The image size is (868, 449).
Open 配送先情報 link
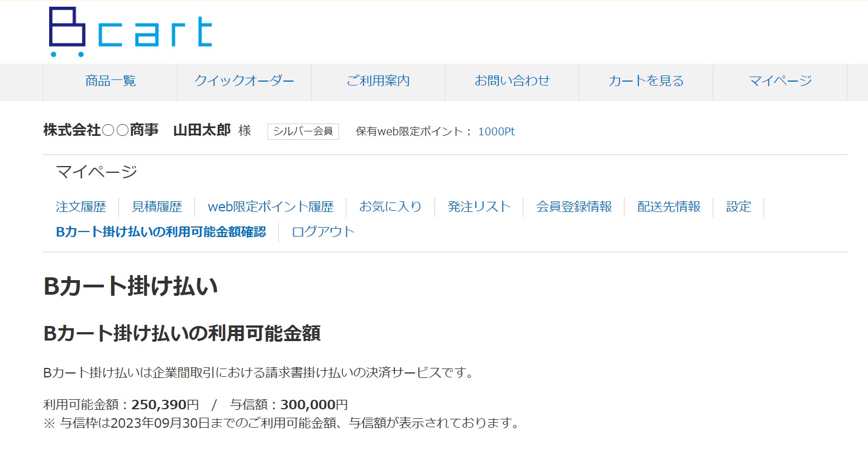(669, 207)
